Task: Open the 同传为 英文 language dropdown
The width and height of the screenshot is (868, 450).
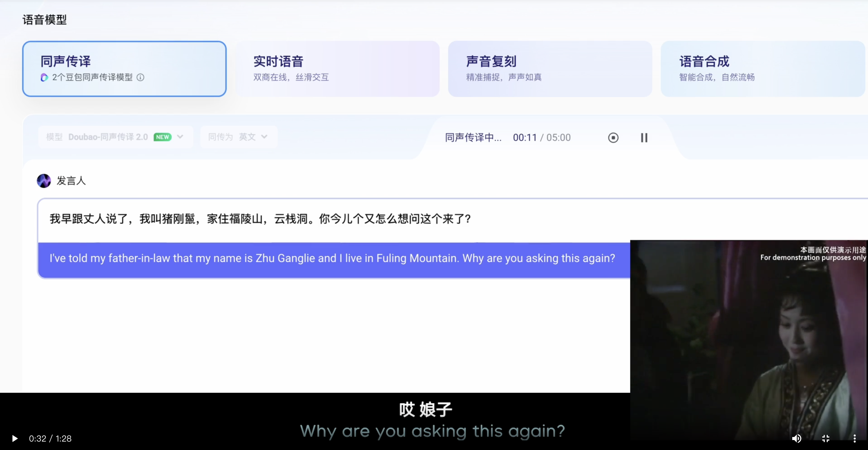Action: pos(238,137)
